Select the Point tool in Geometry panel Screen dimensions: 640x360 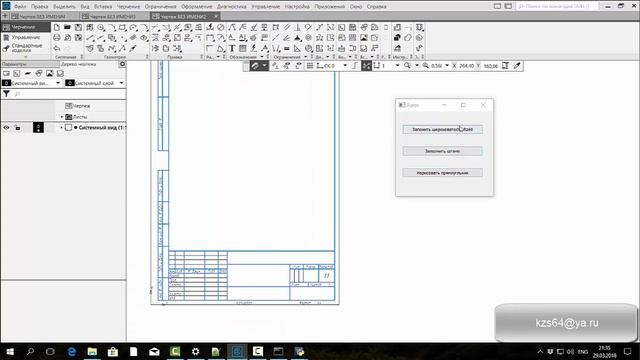tap(122, 38)
